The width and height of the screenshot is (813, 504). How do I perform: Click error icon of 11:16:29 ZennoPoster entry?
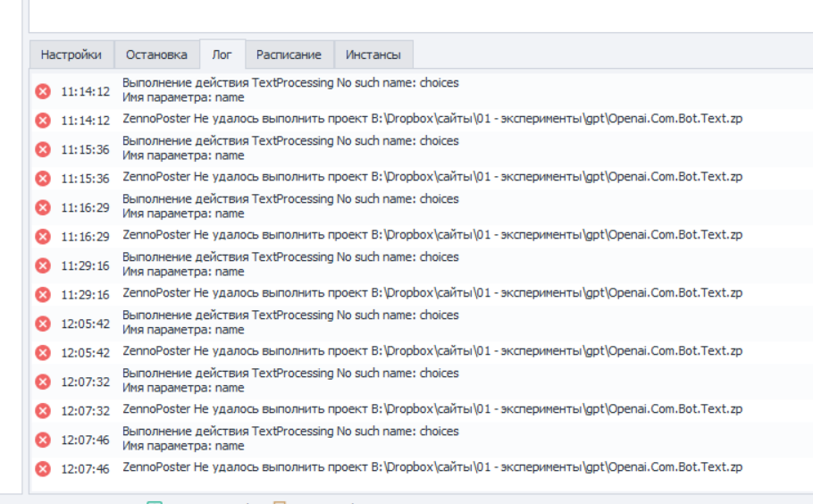(43, 236)
